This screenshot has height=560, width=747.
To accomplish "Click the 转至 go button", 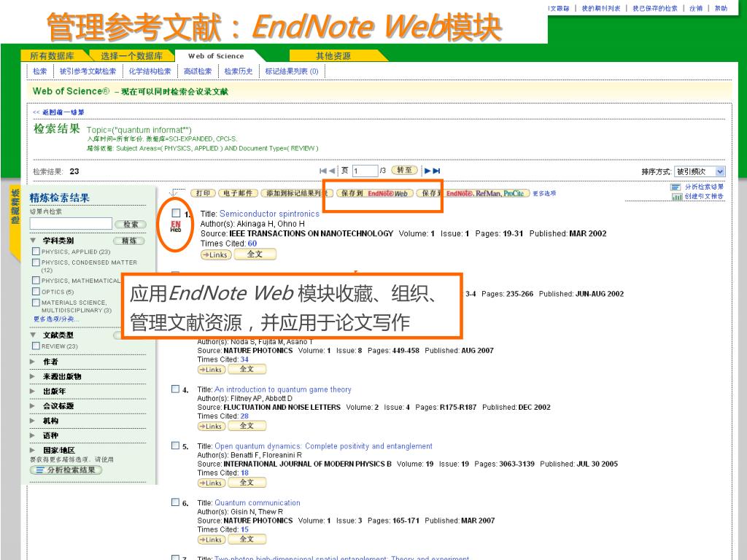I will tap(404, 171).
